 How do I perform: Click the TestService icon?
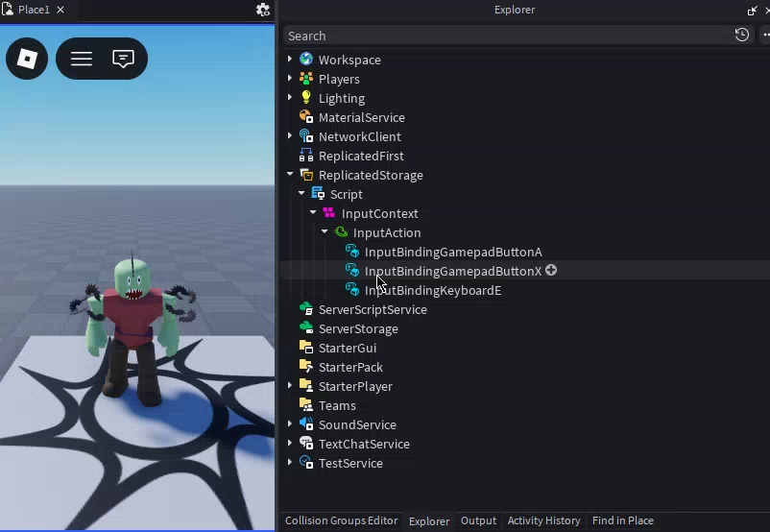click(306, 462)
